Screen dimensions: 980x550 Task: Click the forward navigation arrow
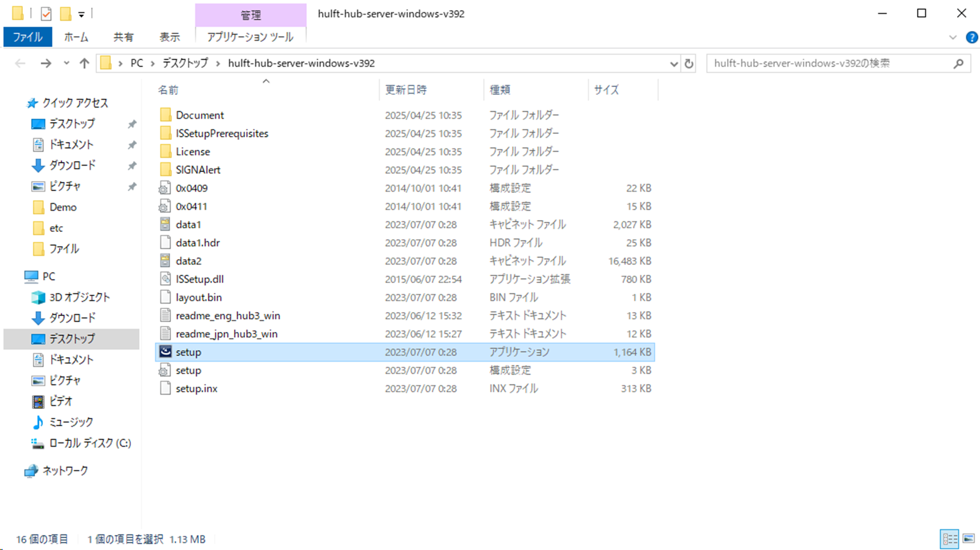coord(46,64)
